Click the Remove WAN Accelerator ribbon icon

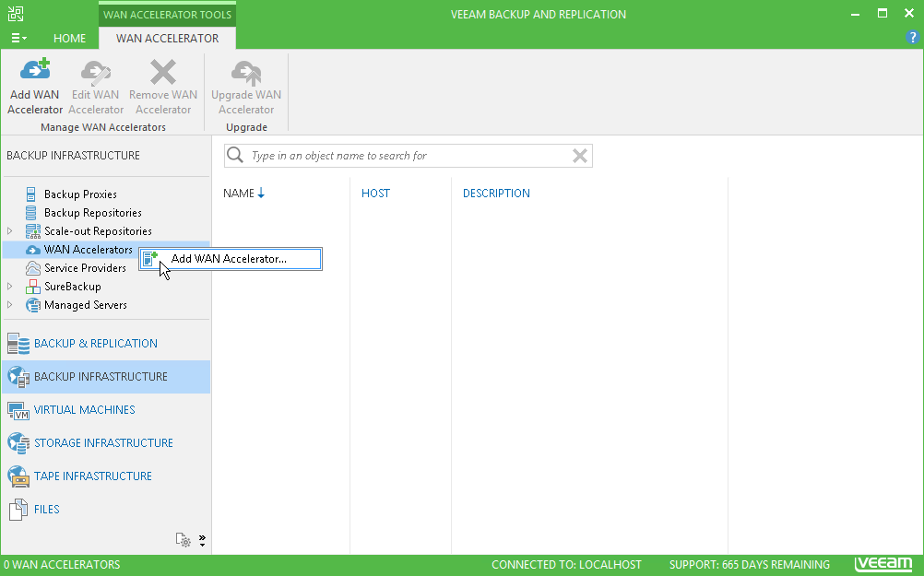tap(163, 72)
